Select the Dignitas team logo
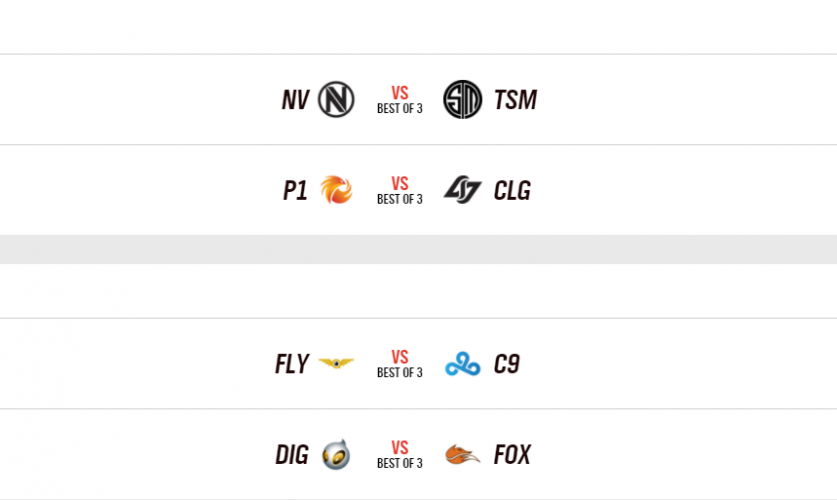This screenshot has height=500, width=837. pos(336,455)
